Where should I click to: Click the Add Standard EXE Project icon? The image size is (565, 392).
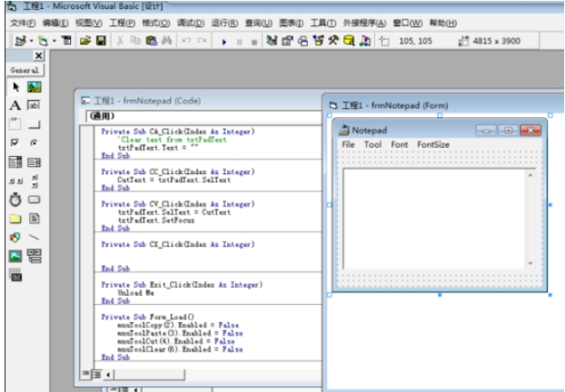coord(20,41)
